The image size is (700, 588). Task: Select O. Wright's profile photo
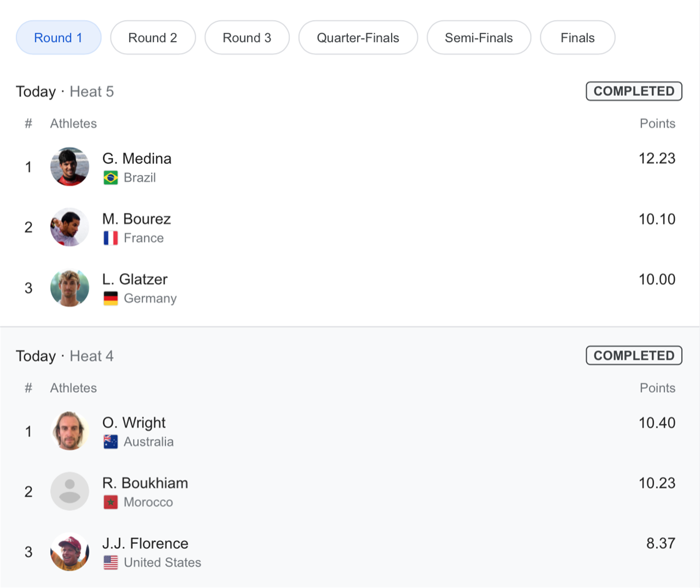click(69, 431)
